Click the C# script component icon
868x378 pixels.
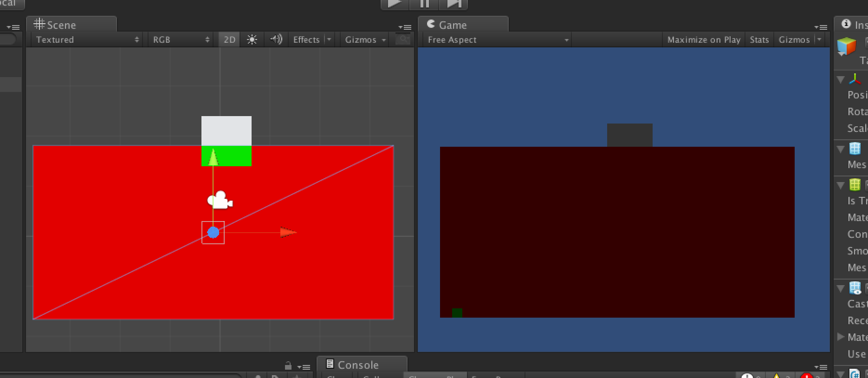[x=855, y=373]
